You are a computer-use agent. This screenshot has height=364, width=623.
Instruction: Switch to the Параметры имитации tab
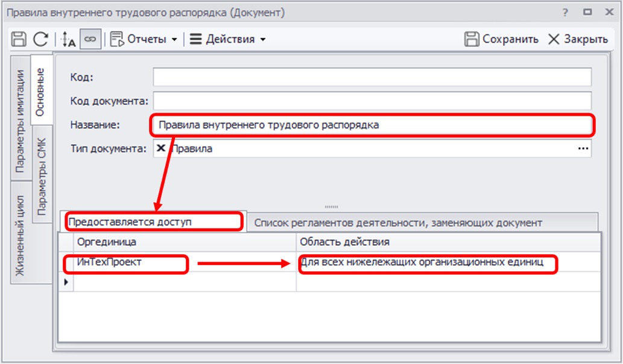(x=21, y=122)
